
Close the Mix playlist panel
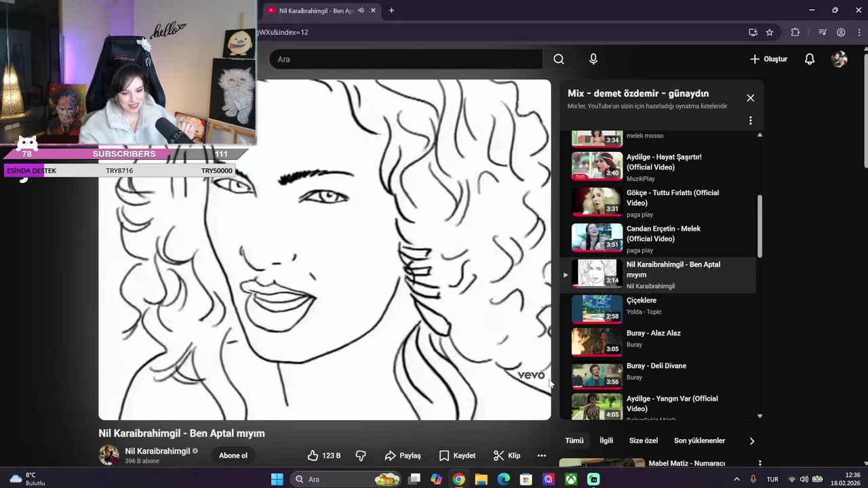pos(751,98)
